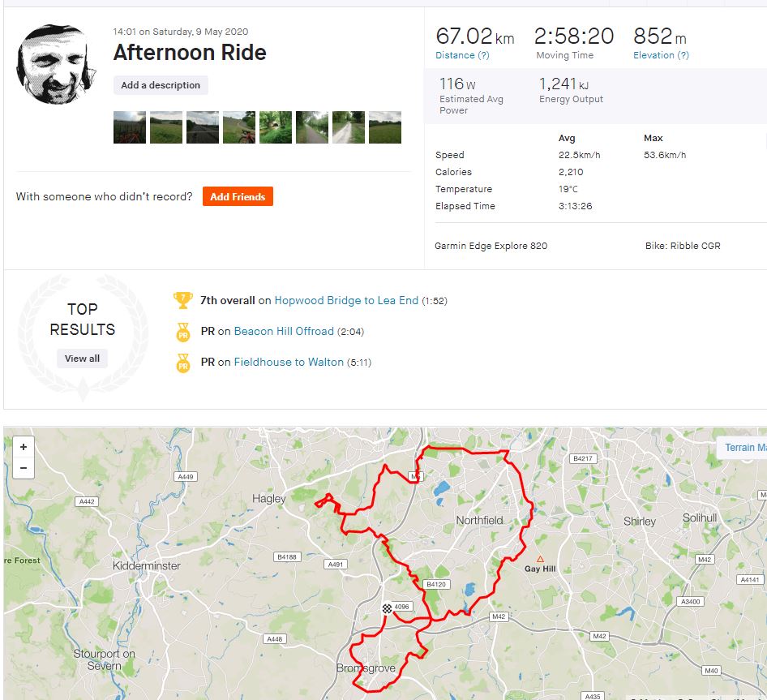Open the first ride photo thumbnail
Viewport: 767px width, 700px height.
(130, 127)
